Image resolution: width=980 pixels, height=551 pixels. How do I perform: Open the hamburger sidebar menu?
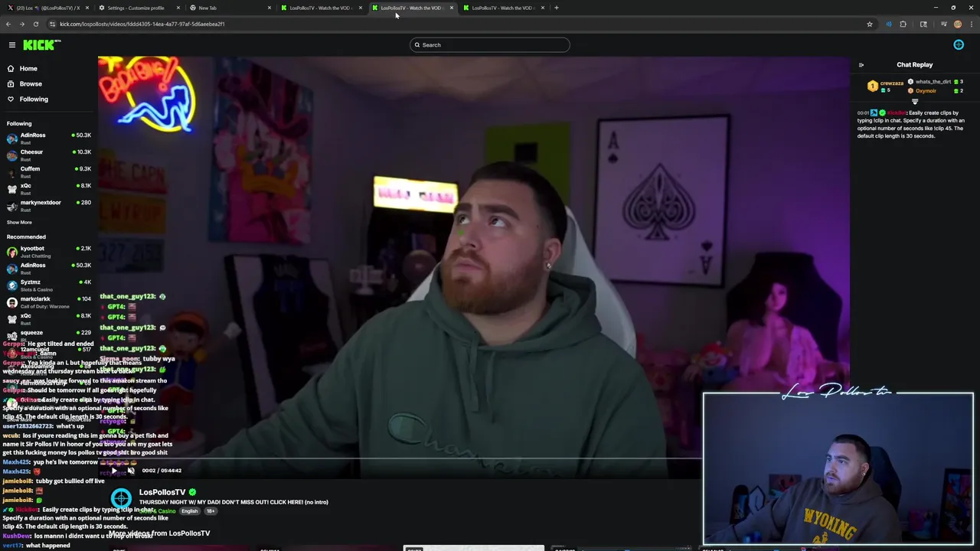point(11,45)
